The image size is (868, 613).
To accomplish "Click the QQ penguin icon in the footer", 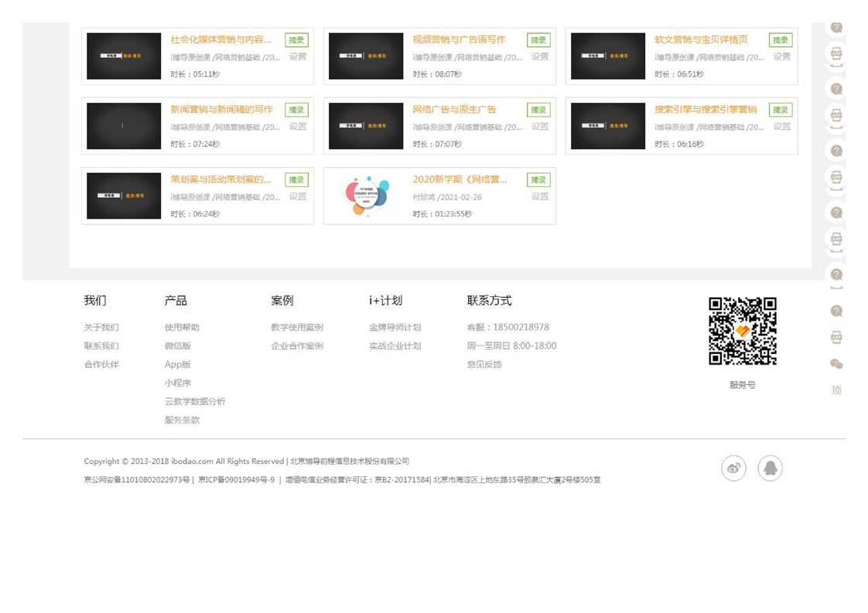I will (x=770, y=468).
